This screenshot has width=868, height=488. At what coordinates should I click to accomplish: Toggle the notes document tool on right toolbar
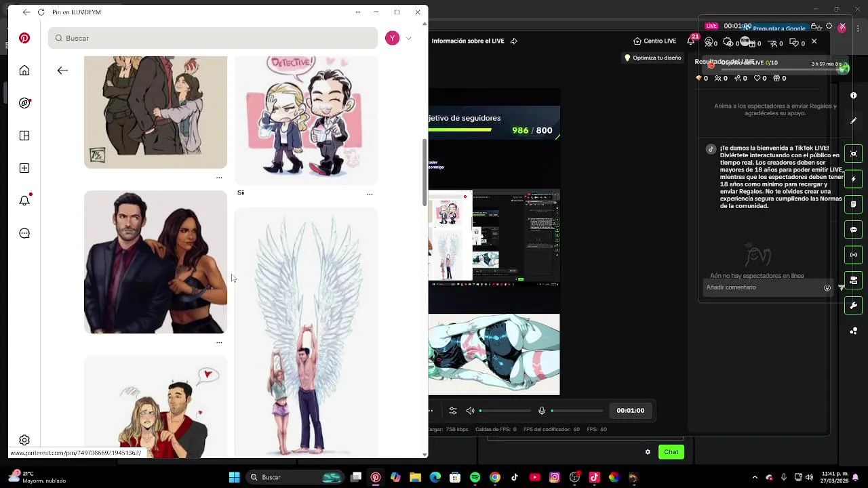coord(854,204)
